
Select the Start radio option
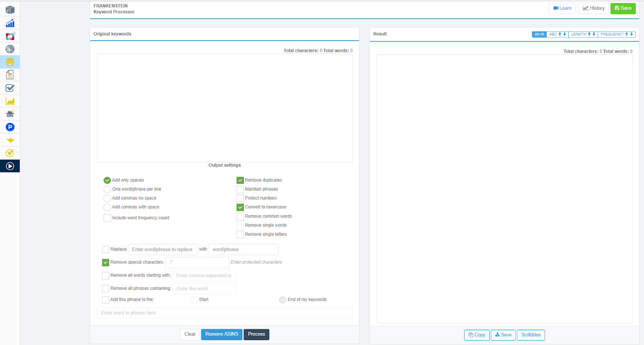coord(194,300)
